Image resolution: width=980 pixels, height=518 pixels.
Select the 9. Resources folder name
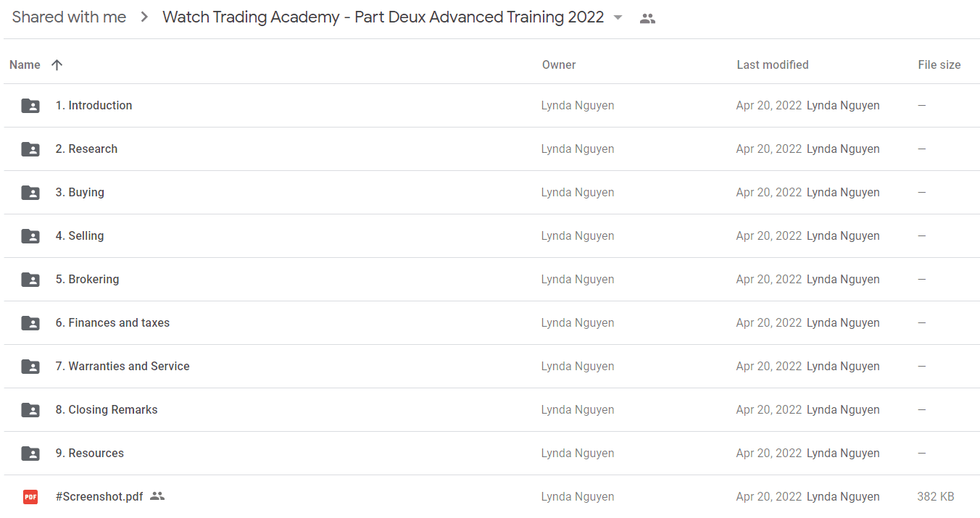point(90,454)
